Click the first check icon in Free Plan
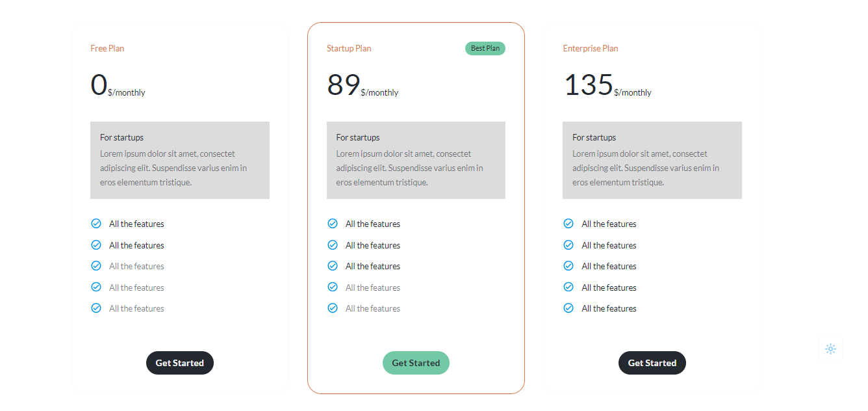This screenshot has height=411, width=868. pos(96,224)
